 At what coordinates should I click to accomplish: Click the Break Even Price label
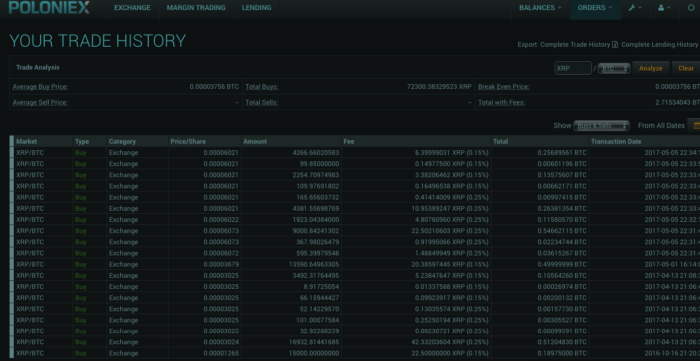pos(504,87)
